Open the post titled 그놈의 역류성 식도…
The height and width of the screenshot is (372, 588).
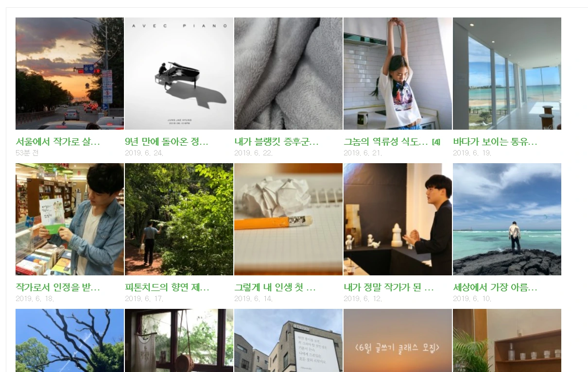[386, 142]
